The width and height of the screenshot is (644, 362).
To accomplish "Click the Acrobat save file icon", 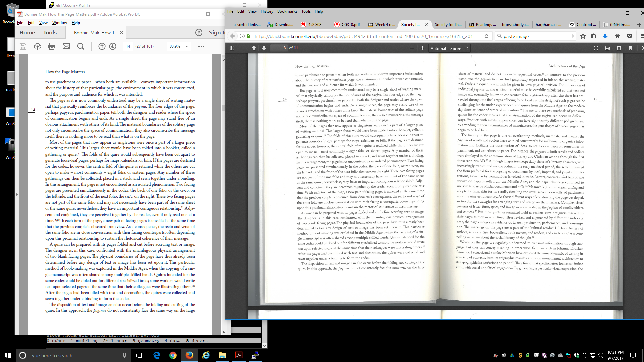I will 23,46.
